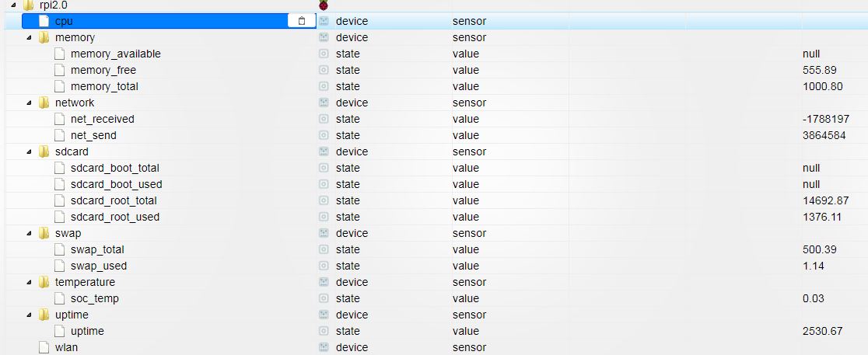Screen dimensions: 868x355
Task: Select the memory_free entry
Action: pos(103,70)
